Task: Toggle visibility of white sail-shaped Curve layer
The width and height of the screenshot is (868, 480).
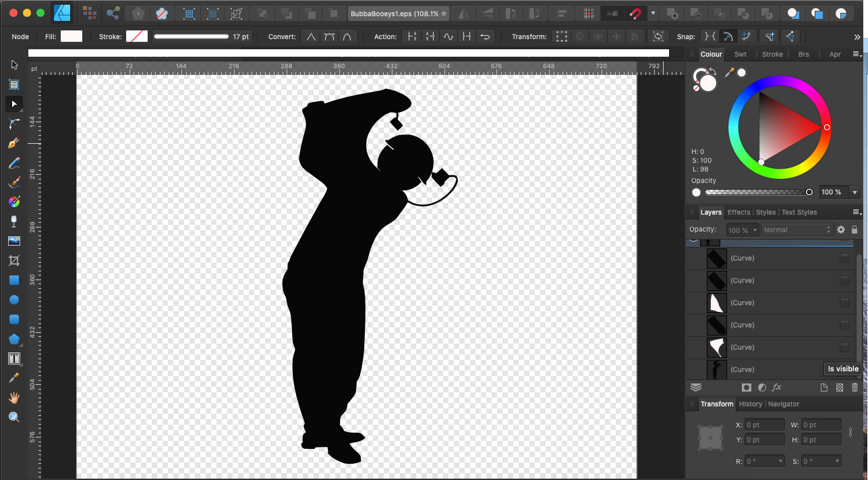Action: click(844, 302)
